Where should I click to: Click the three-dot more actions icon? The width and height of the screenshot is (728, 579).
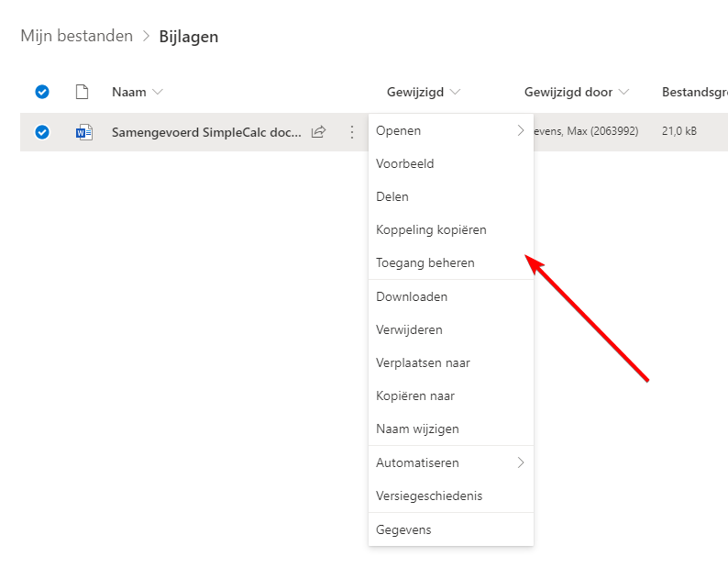click(351, 132)
